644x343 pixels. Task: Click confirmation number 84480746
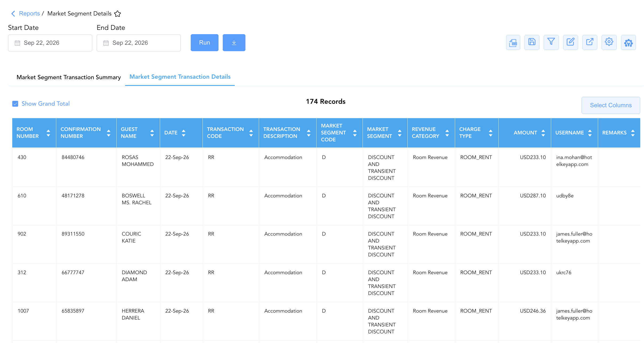[73, 157]
